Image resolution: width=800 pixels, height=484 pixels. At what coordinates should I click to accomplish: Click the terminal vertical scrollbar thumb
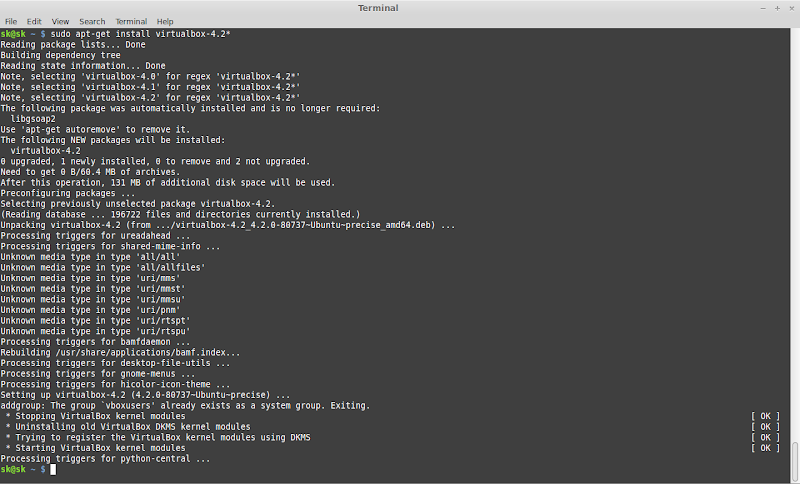(x=795, y=461)
